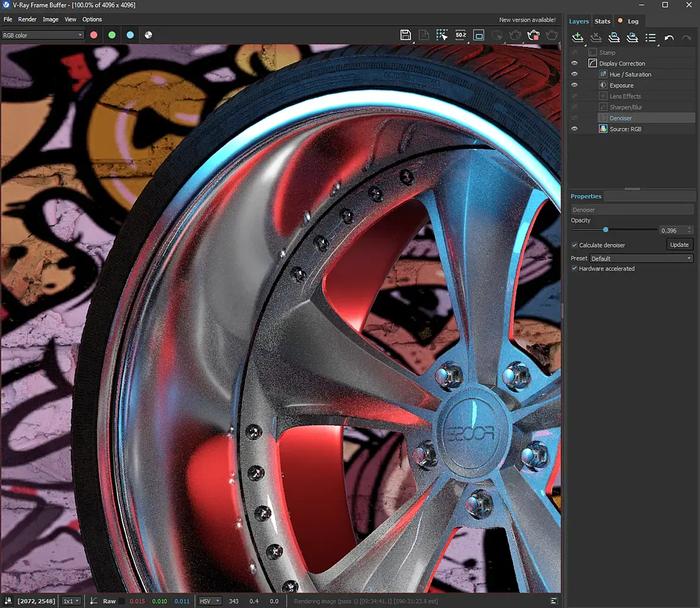The width and height of the screenshot is (700, 608).
Task: Hide the Display Correction layer
Action: (x=575, y=63)
